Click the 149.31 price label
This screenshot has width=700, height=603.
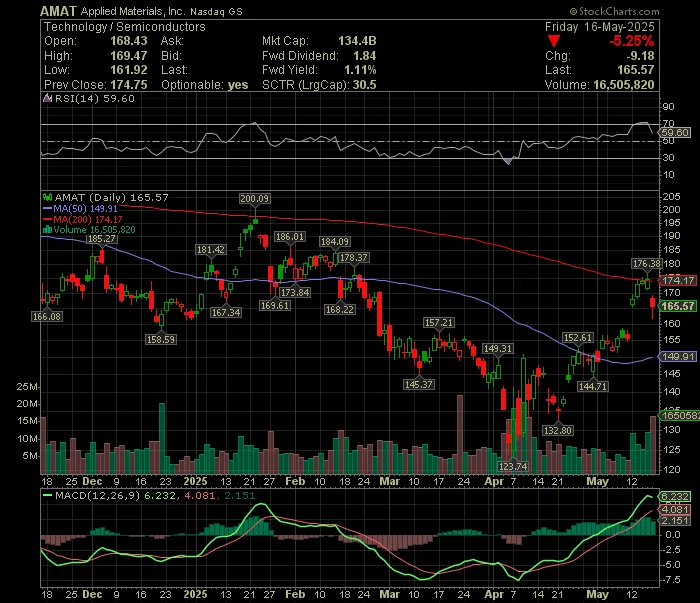tap(497, 349)
